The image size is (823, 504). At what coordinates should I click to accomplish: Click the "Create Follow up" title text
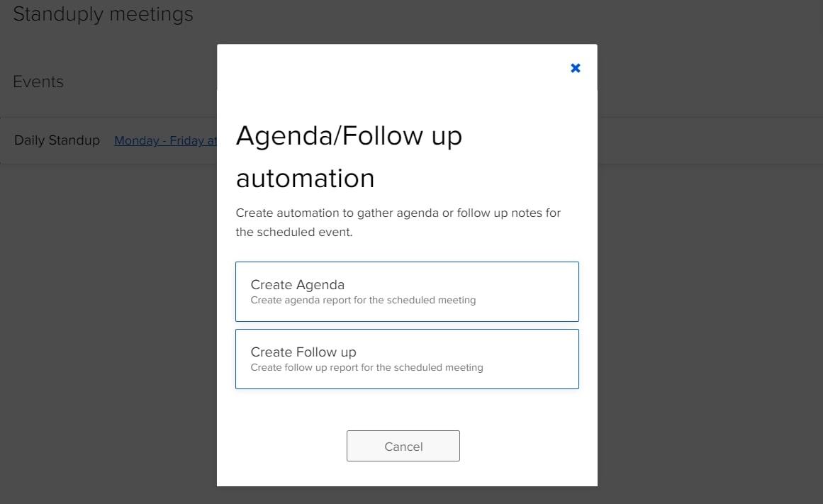coord(303,352)
